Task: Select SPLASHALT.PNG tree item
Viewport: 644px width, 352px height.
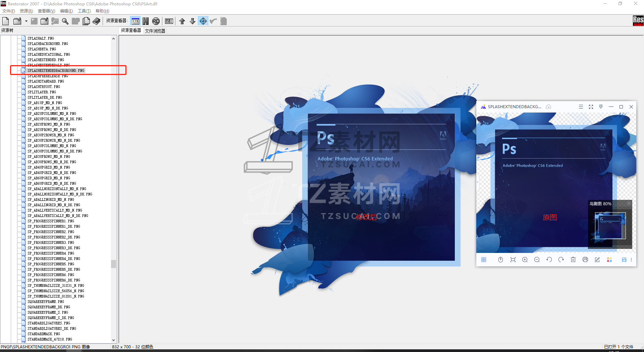Action: 41,38
